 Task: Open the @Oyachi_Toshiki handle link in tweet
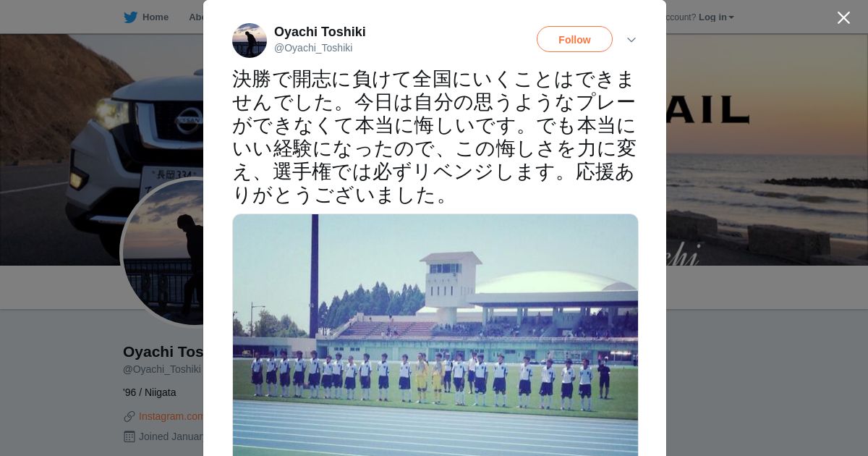pos(313,48)
